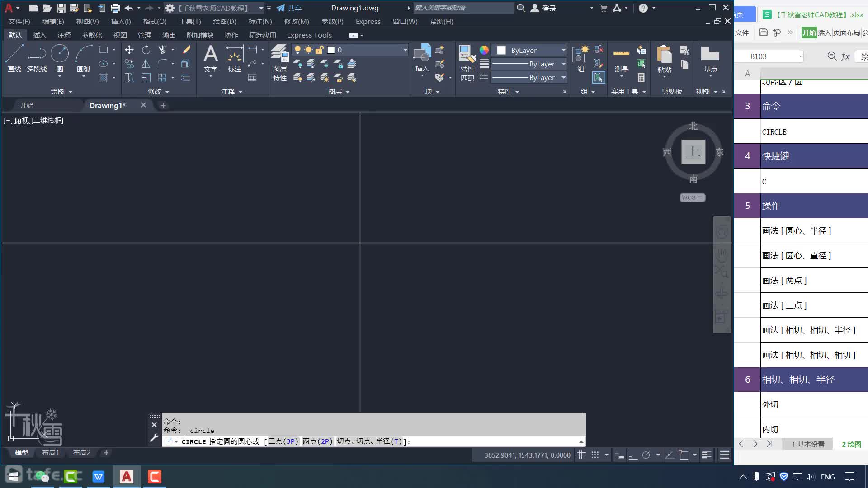868x488 pixels.
Task: Toggle snap mode in status bar
Action: click(x=595, y=455)
